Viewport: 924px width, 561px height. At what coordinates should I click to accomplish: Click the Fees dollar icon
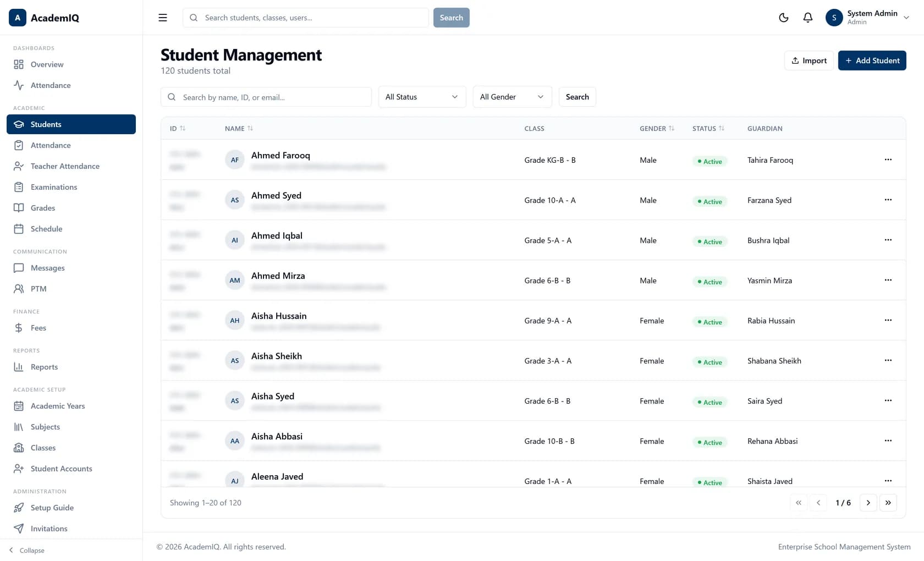19,328
